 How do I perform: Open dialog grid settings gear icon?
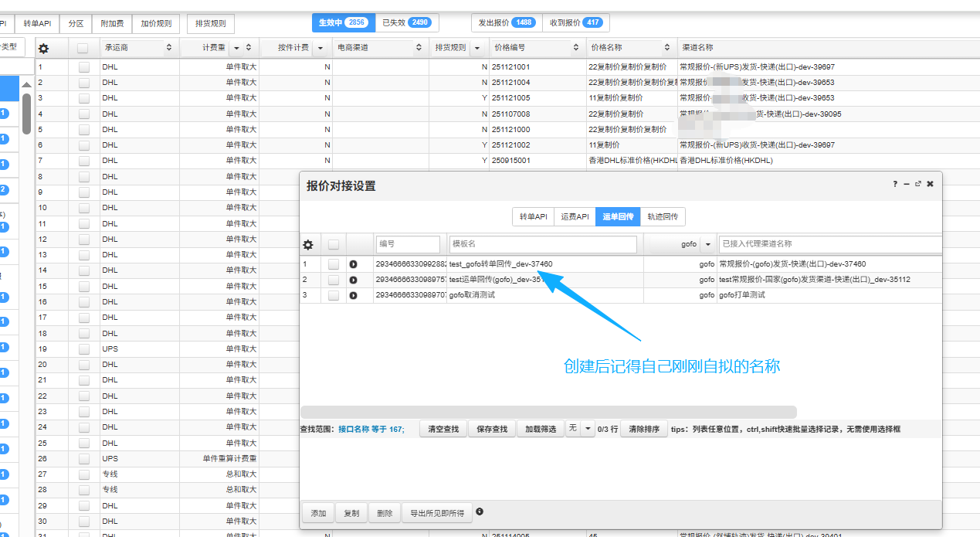click(308, 245)
